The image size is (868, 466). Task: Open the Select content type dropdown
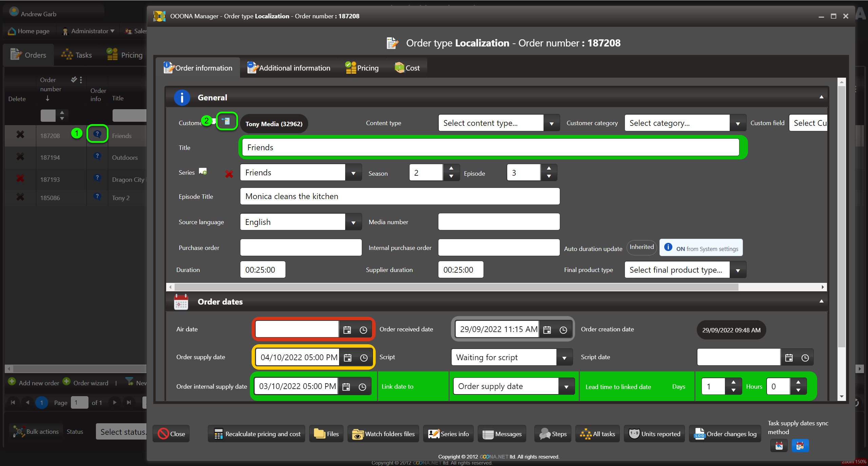click(551, 123)
